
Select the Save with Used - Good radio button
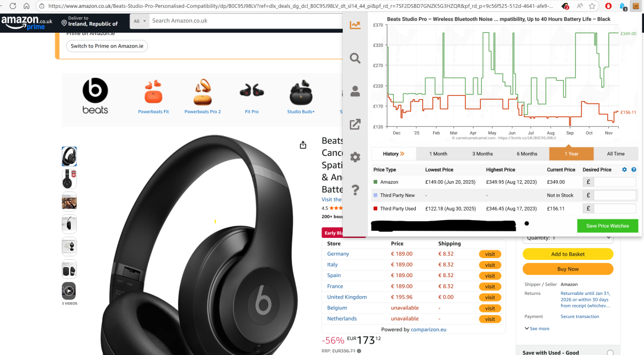tap(610, 353)
